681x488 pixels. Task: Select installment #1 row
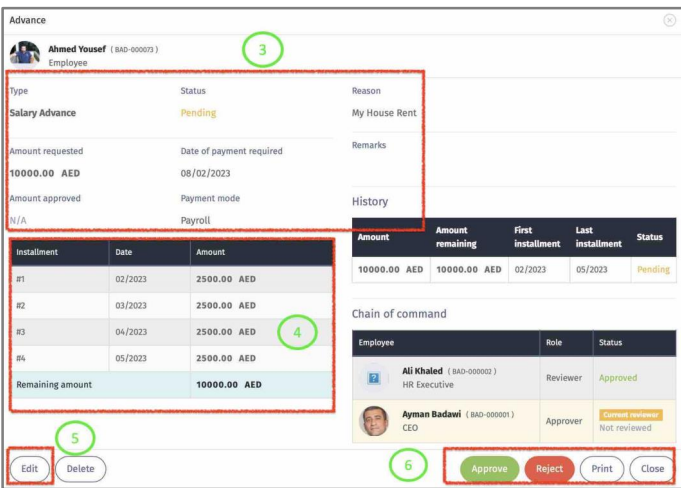point(170,279)
